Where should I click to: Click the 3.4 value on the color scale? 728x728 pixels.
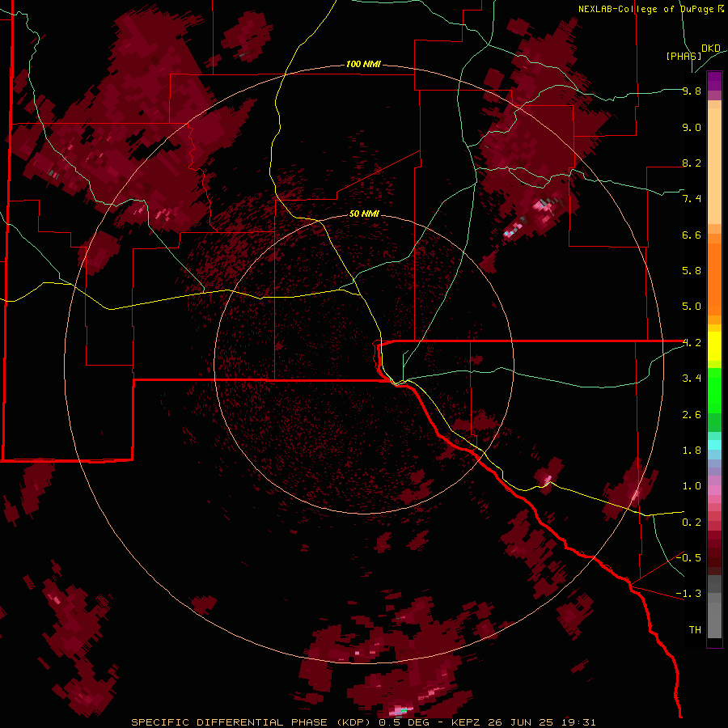(x=692, y=379)
